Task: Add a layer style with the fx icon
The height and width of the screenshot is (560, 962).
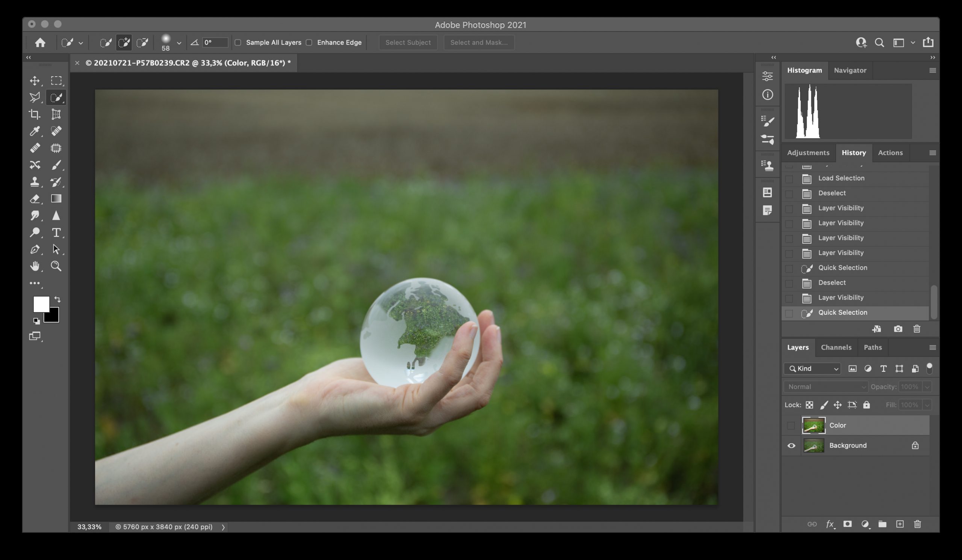Action: [830, 524]
